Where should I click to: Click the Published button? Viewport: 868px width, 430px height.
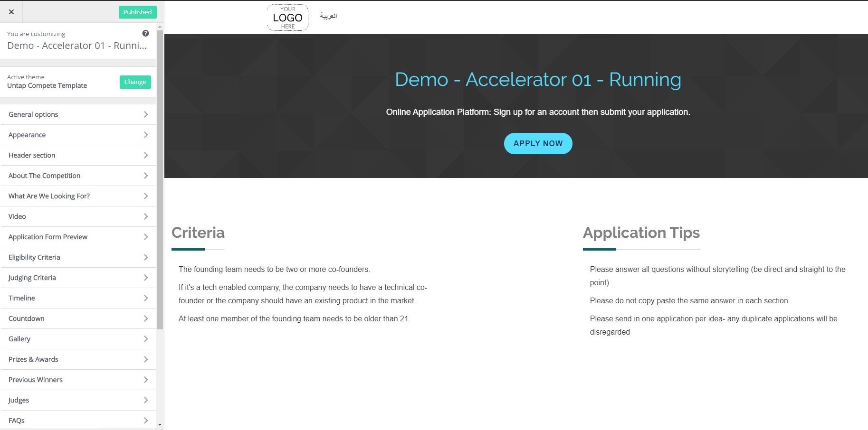[137, 12]
